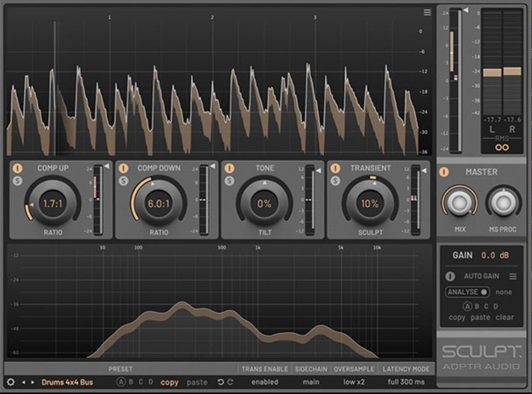The image size is (532, 394).
Task: Go to next preset arrow
Action: (x=32, y=382)
